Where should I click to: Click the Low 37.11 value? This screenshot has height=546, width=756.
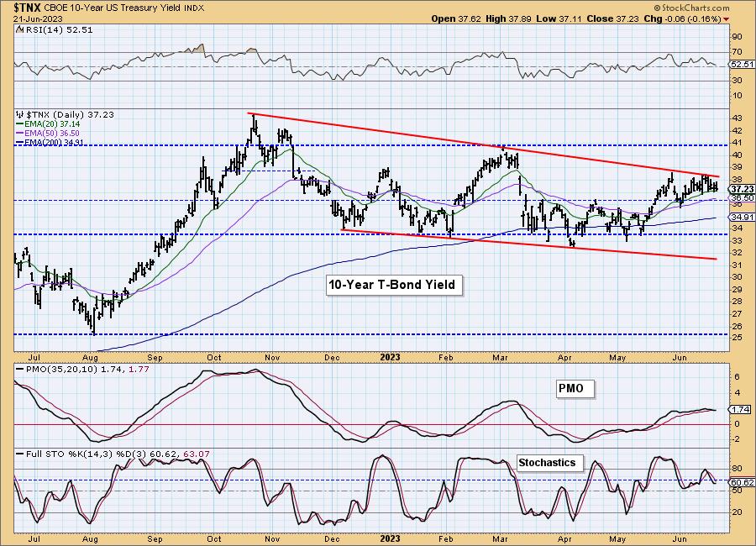click(x=561, y=18)
